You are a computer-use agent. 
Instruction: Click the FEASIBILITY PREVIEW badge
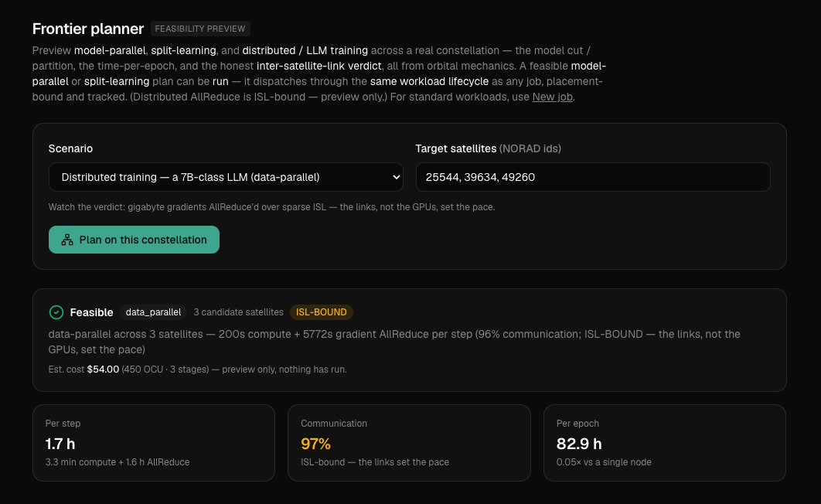(x=200, y=29)
